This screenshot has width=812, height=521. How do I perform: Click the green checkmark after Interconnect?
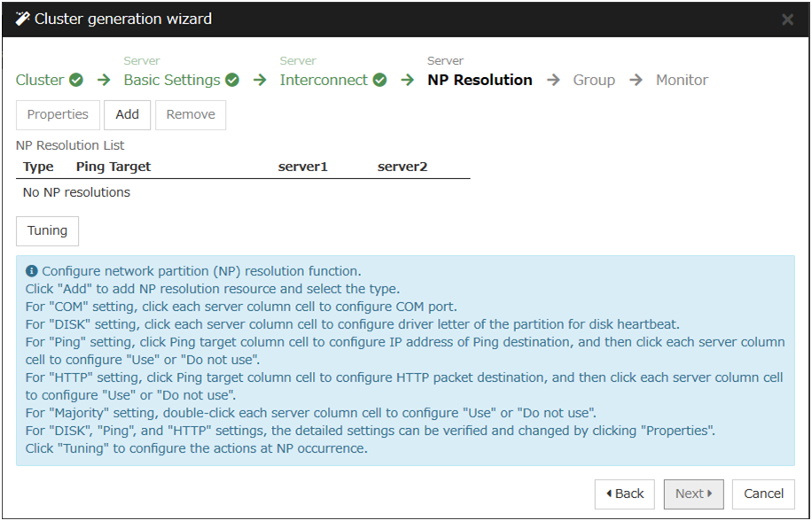click(x=379, y=81)
